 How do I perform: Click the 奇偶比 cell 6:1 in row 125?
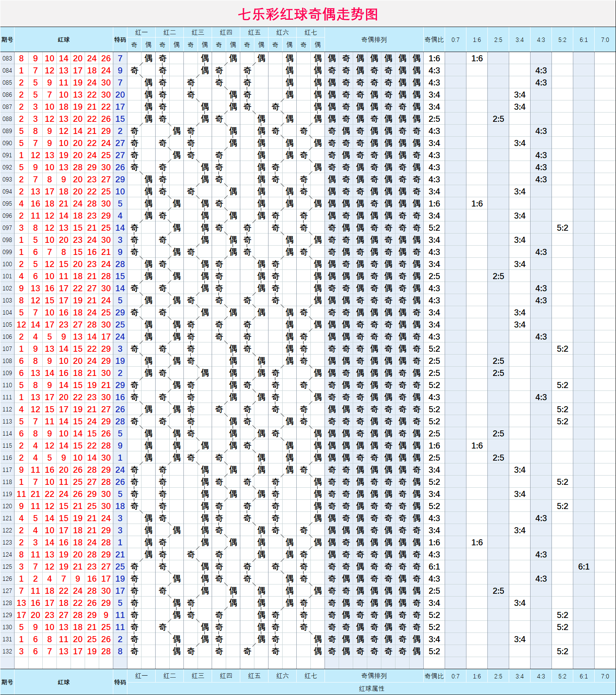click(x=434, y=567)
